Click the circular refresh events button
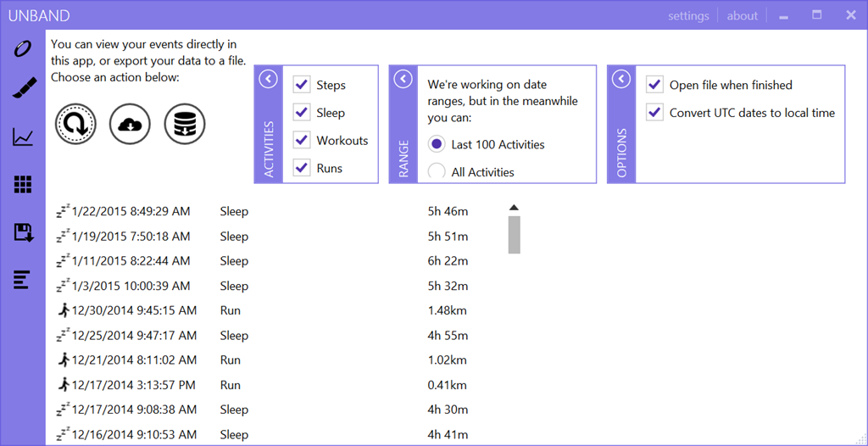The height and width of the screenshot is (446, 868). (75, 124)
